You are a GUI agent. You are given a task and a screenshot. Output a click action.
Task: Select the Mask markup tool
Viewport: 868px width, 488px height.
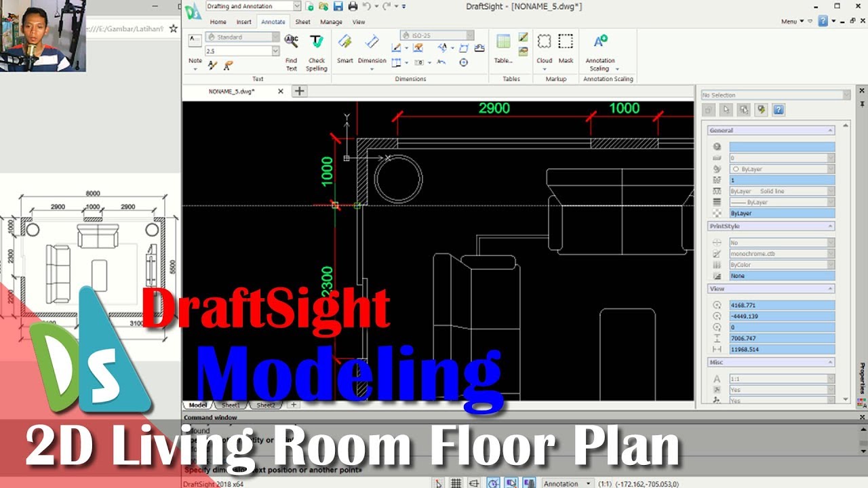point(566,49)
